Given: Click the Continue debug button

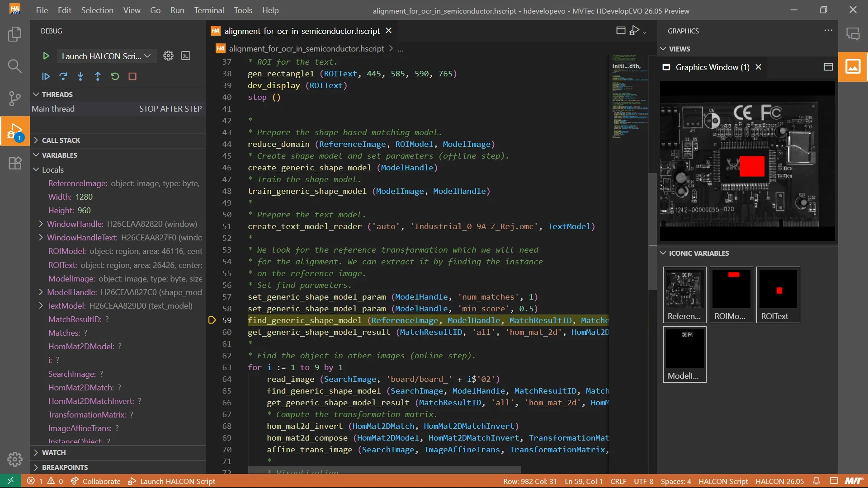Looking at the screenshot, I should [x=46, y=76].
